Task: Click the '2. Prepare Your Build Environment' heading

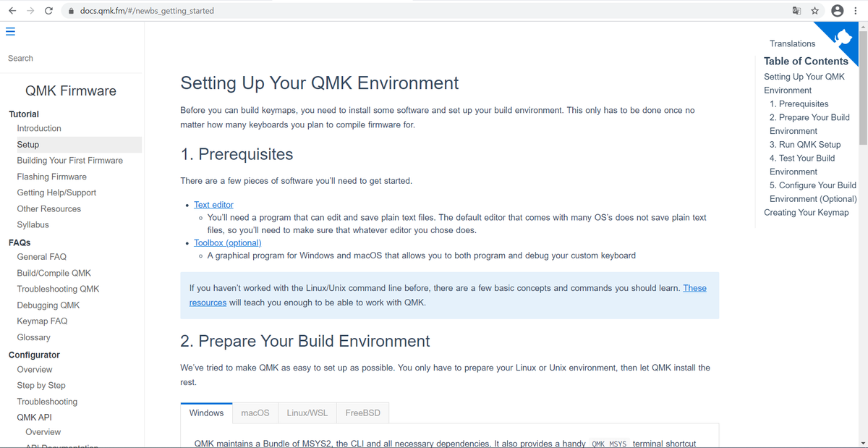Action: tap(305, 341)
